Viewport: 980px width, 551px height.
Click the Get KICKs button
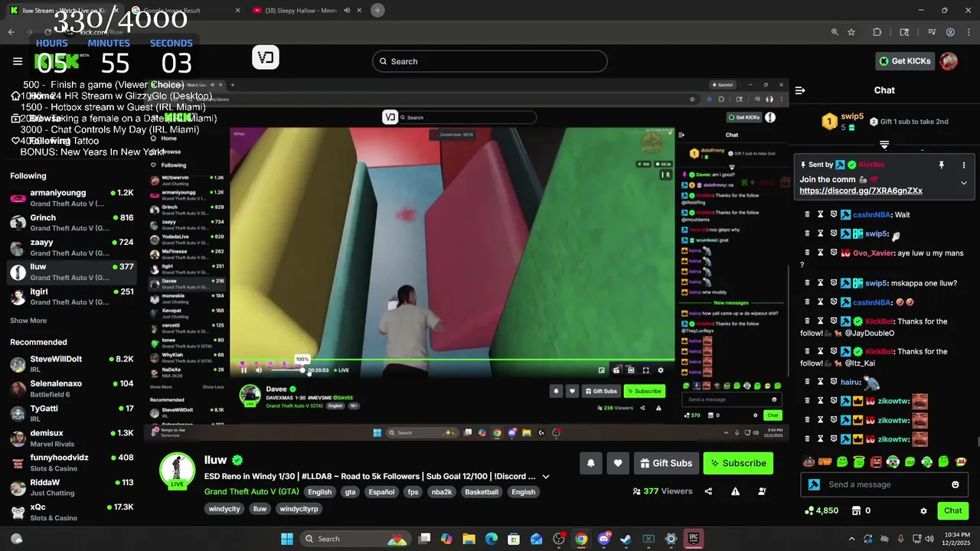coord(904,61)
